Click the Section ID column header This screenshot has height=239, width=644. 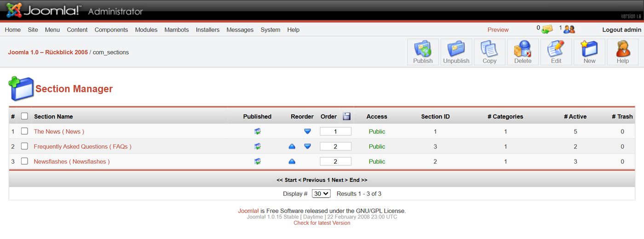click(435, 116)
